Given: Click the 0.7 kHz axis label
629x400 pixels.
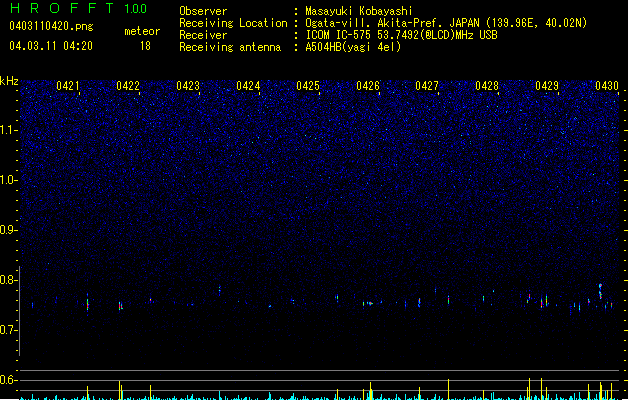Looking at the screenshot, I should tap(8, 330).
